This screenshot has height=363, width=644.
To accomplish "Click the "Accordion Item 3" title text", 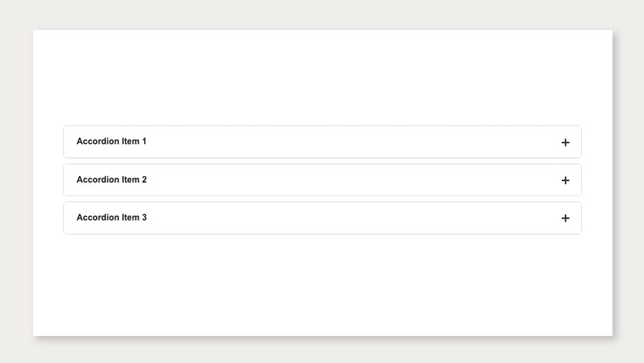I will tap(111, 217).
